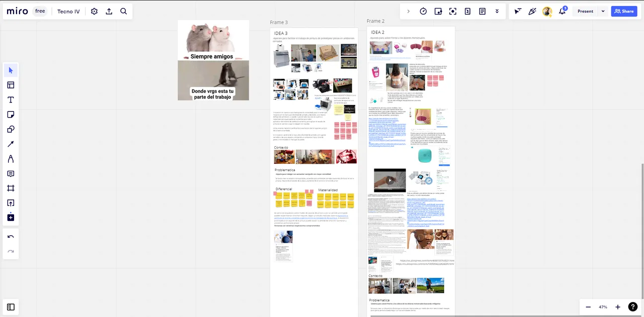Image resolution: width=644 pixels, height=317 pixels.
Task: Select the Frame 2 label
Action: pos(376,21)
